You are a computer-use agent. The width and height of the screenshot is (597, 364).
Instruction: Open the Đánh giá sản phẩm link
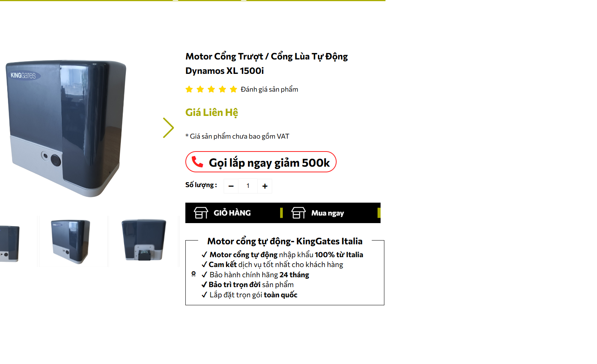coord(270,89)
